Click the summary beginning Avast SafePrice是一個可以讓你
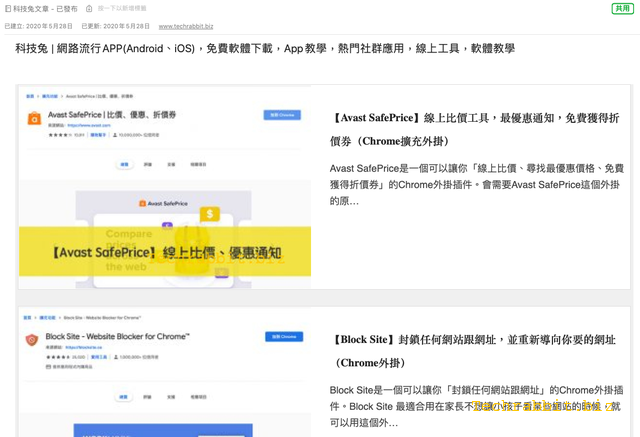 point(477,184)
